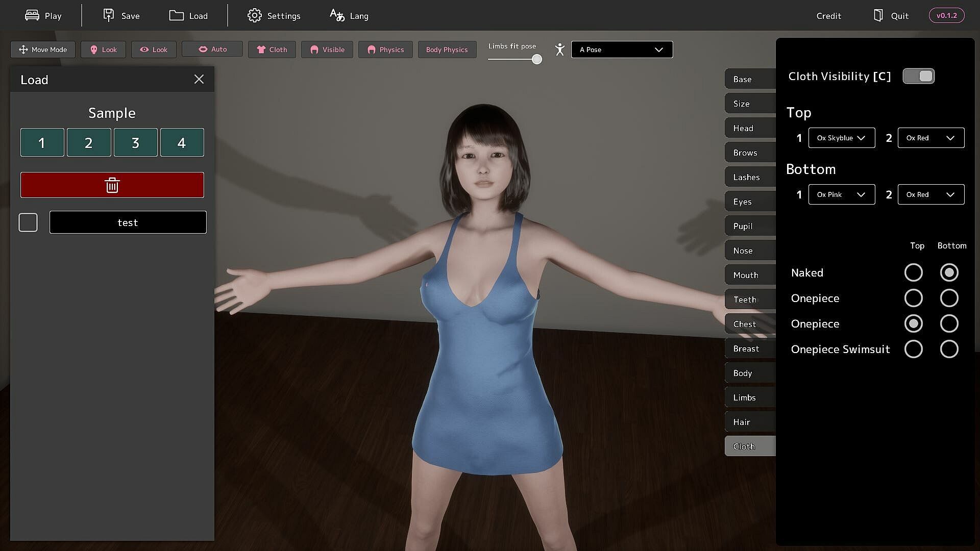Click the lips Auto button
This screenshot has width=980, height=551.
point(212,49)
